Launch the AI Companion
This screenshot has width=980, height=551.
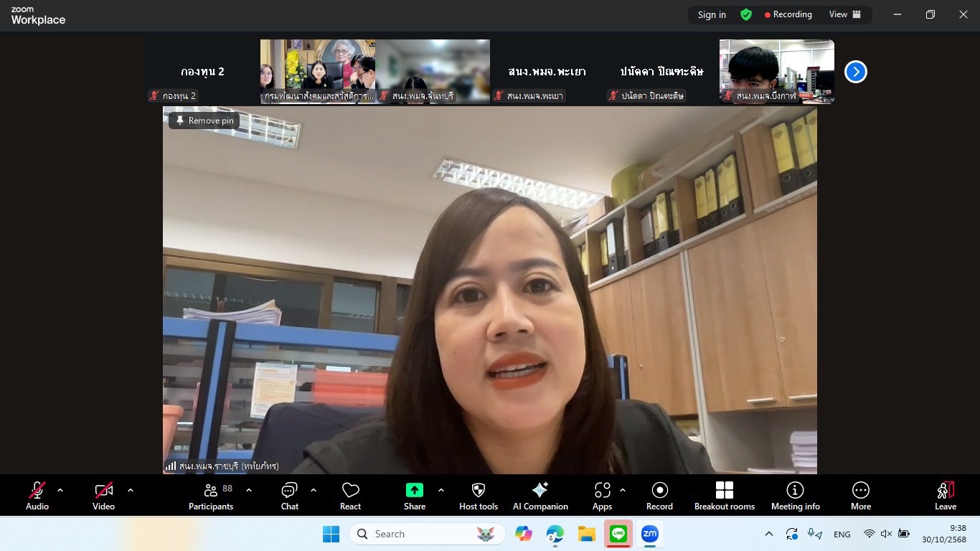click(540, 495)
